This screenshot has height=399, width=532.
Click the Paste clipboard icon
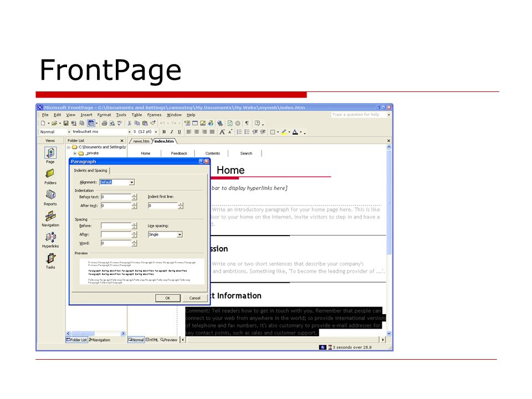pyautogui.click(x=145, y=123)
